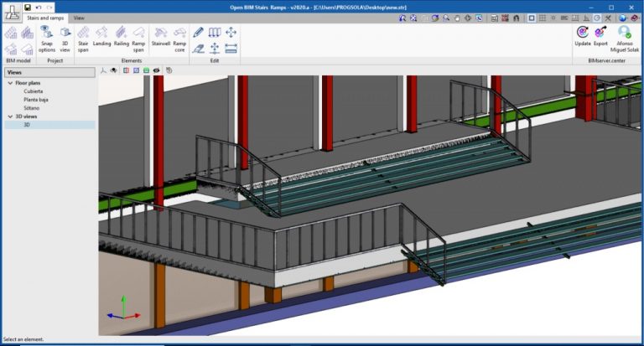Collapse the 3D views tree node
Image resolution: width=644 pixels, height=346 pixels.
[x=10, y=116]
